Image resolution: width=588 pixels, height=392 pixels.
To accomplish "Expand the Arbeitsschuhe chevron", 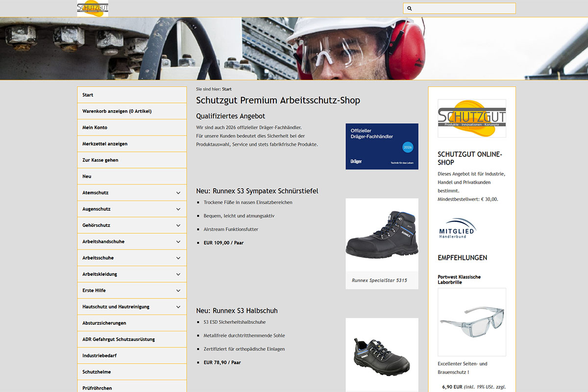I will click(178, 258).
